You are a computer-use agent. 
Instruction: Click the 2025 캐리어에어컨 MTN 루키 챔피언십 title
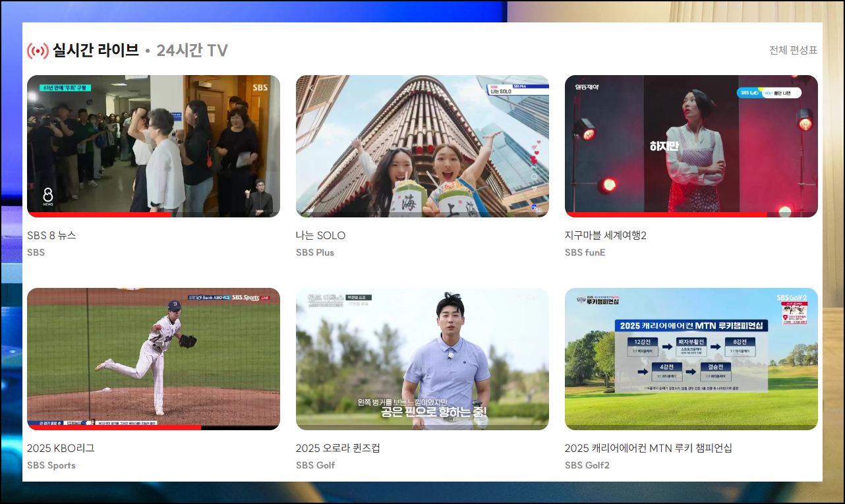point(649,448)
